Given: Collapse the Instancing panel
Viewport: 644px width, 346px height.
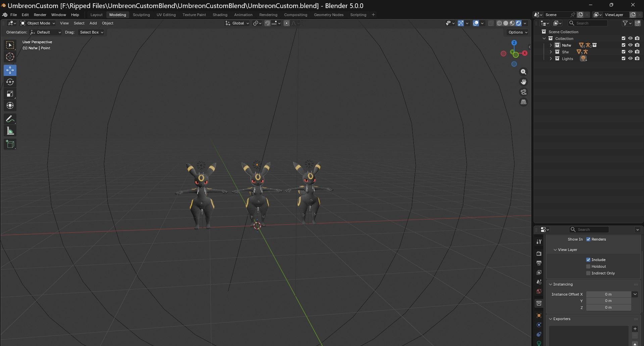Looking at the screenshot, I should (551, 284).
